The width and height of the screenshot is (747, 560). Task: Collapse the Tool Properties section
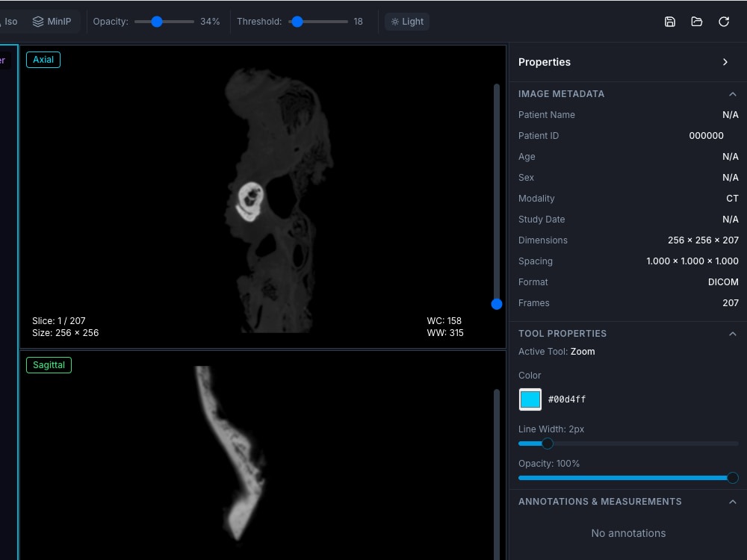tap(732, 333)
